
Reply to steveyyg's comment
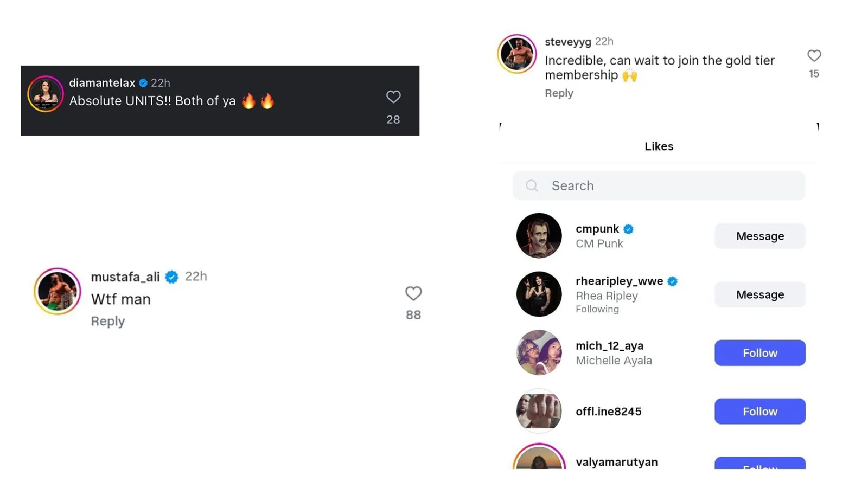[x=559, y=93]
